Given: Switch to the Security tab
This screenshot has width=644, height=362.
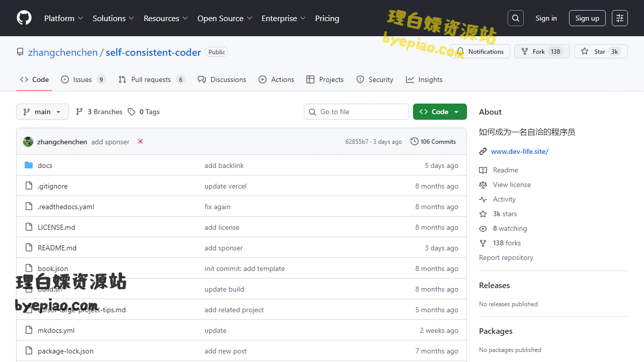Looking at the screenshot, I should (x=375, y=79).
